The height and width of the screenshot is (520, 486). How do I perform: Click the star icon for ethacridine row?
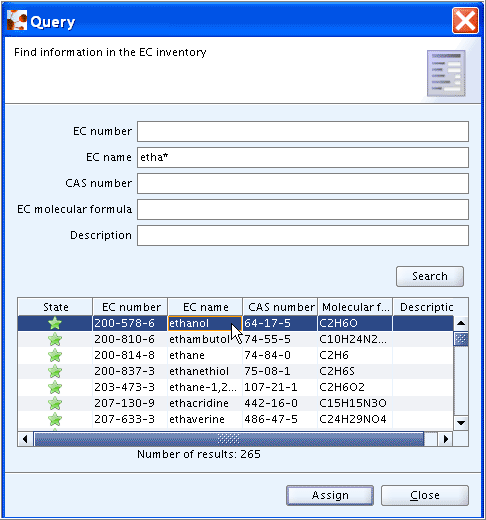point(55,403)
